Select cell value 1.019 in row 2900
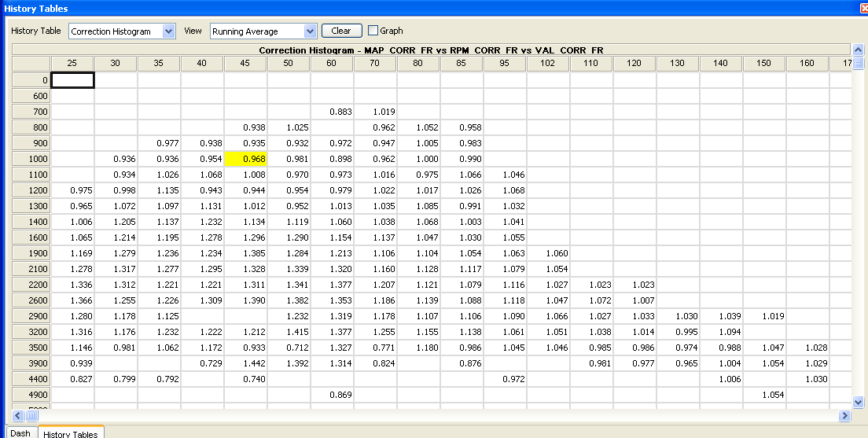The width and height of the screenshot is (868, 438). pos(763,316)
